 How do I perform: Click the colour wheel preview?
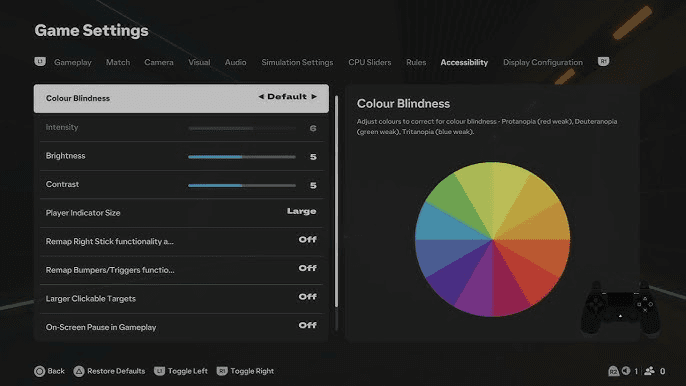[x=493, y=239]
